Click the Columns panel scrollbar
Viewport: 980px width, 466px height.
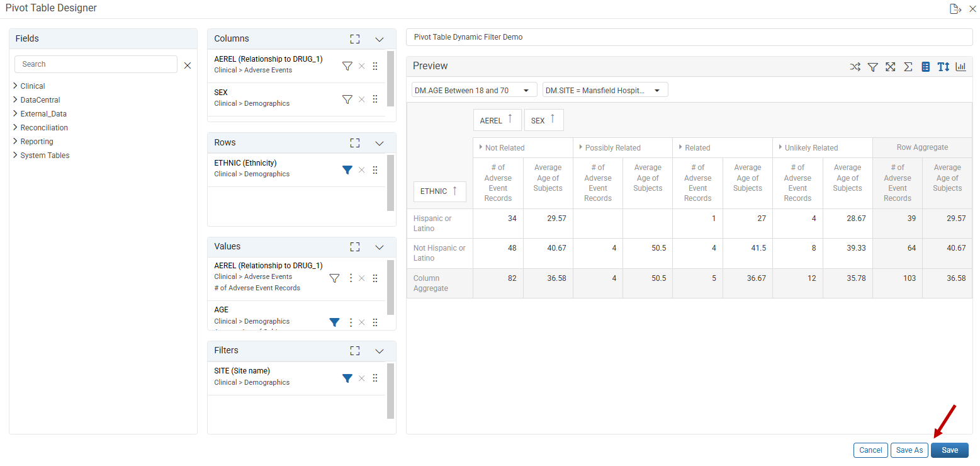pyautogui.click(x=390, y=79)
